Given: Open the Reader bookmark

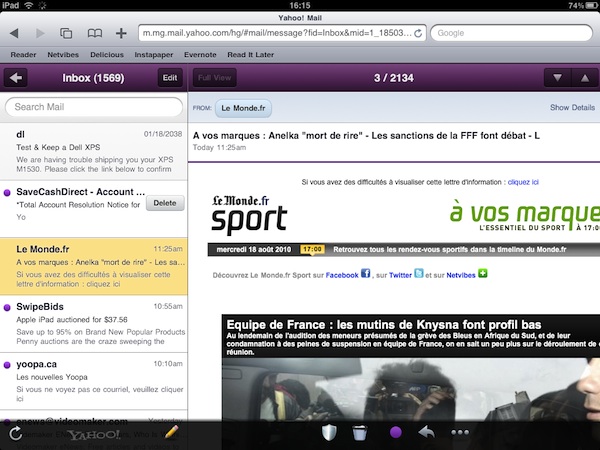Looking at the screenshot, I should (23, 55).
